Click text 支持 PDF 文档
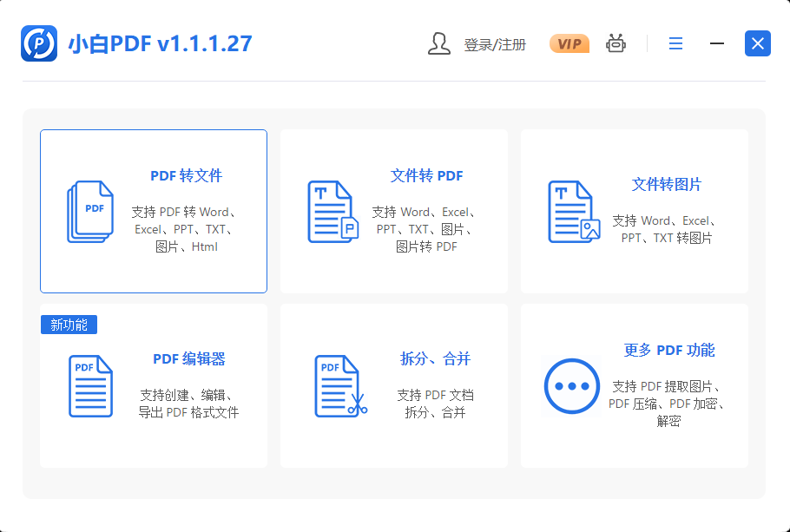This screenshot has height=532, width=790. pos(435,395)
